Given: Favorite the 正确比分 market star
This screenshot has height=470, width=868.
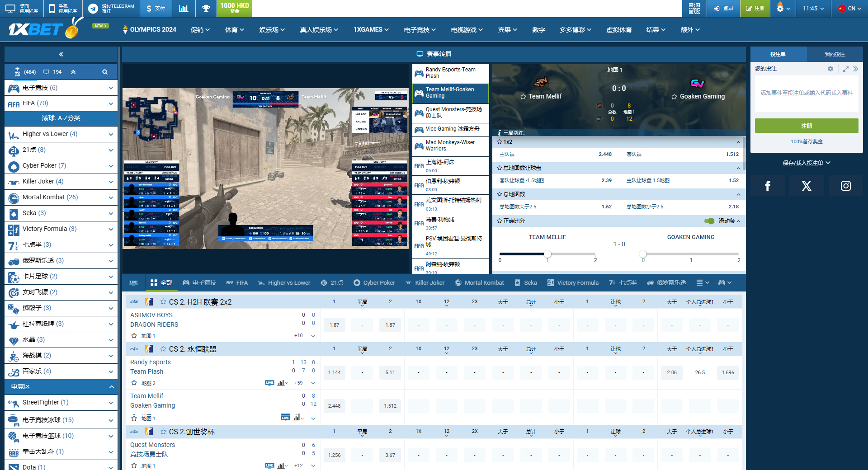Looking at the screenshot, I should 500,221.
